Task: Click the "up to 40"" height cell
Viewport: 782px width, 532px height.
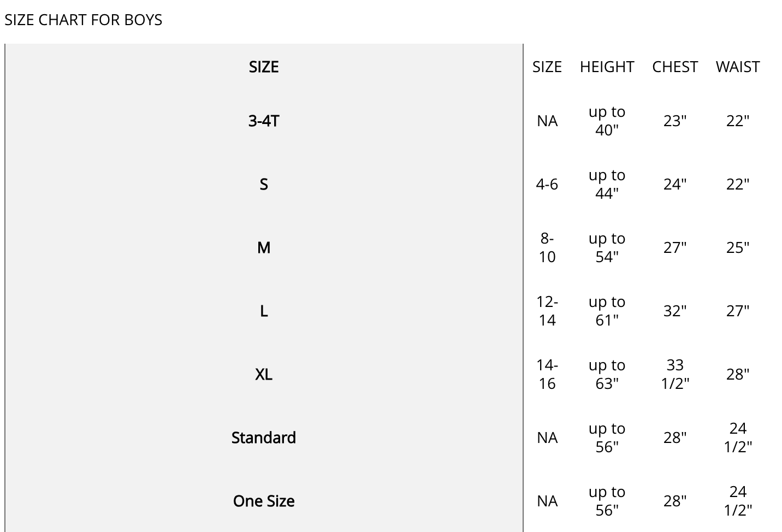Action: point(607,121)
